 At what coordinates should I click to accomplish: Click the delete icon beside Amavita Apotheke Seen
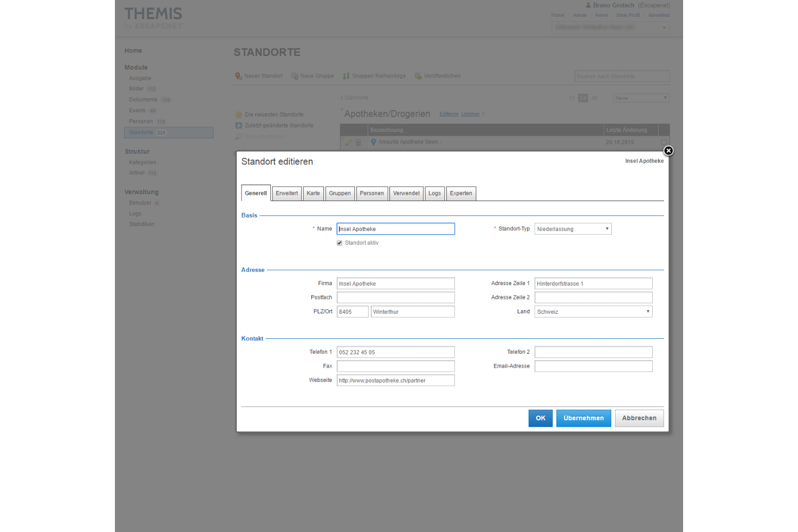click(x=359, y=143)
